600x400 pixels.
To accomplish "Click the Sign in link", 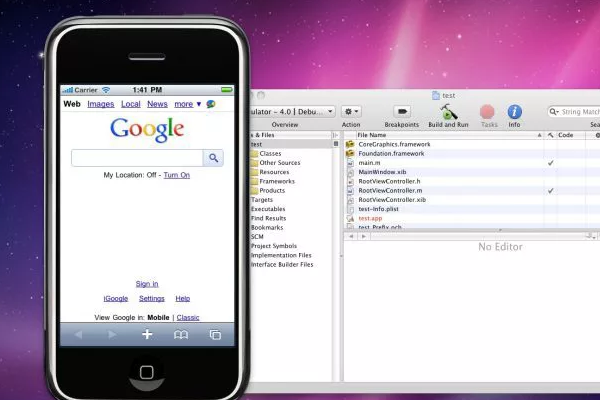I will [x=147, y=284].
